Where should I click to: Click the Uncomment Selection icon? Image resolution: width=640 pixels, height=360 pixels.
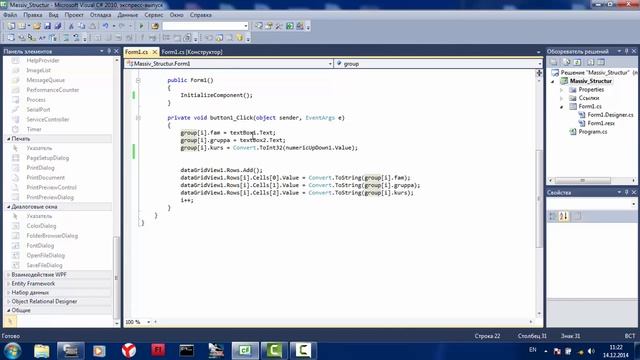coord(76,38)
